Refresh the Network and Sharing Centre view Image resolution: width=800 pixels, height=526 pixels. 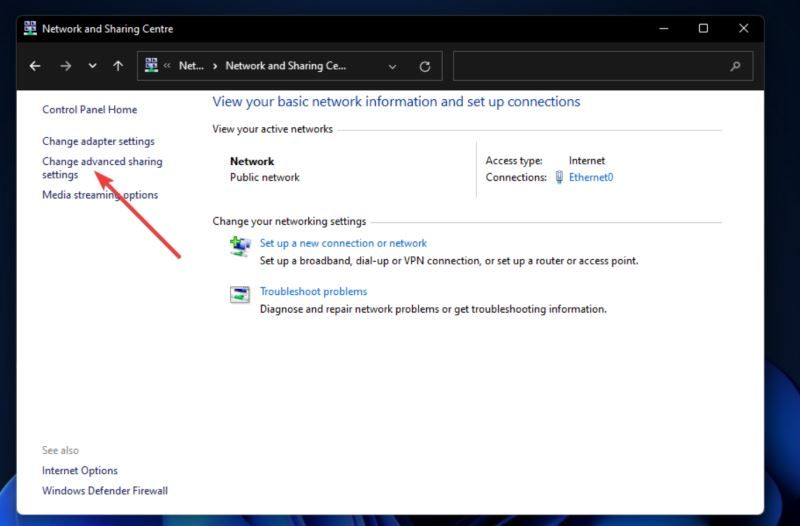pyautogui.click(x=424, y=66)
